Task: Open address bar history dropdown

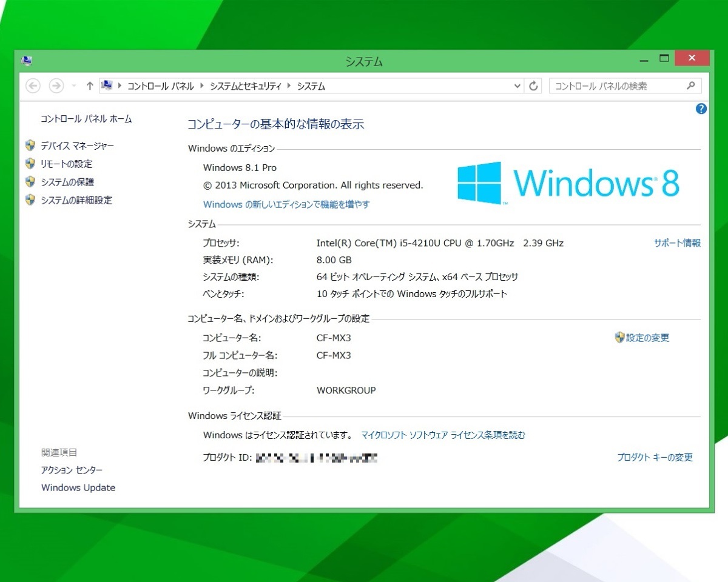Action: pos(517,86)
